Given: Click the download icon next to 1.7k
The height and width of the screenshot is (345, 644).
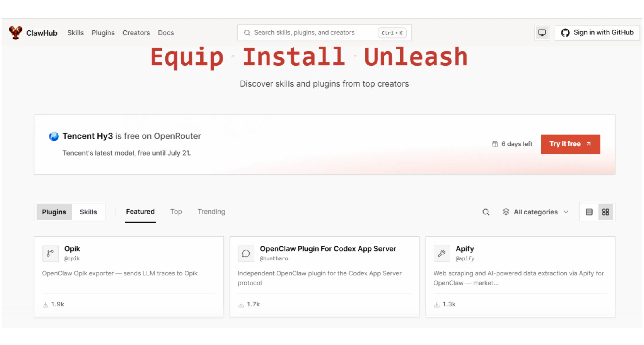Looking at the screenshot, I should (241, 305).
